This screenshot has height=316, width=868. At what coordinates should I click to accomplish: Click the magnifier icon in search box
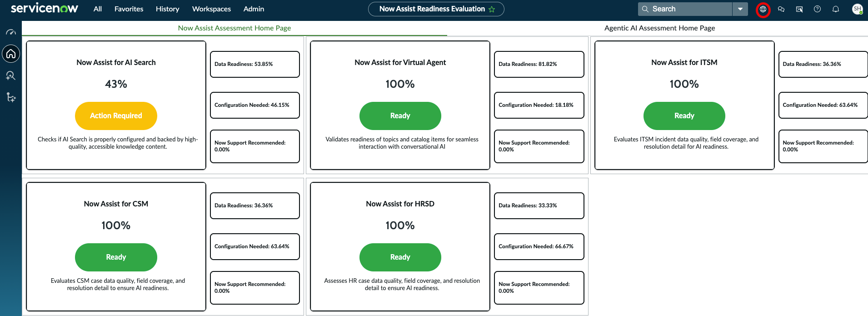pyautogui.click(x=645, y=9)
